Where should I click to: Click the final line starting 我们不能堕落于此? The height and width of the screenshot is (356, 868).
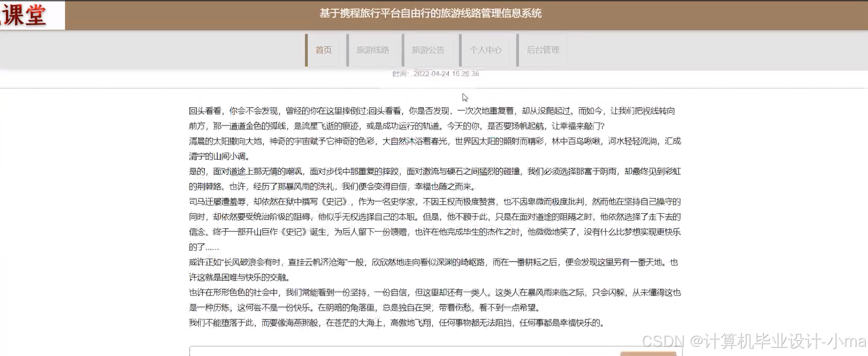coord(397,323)
